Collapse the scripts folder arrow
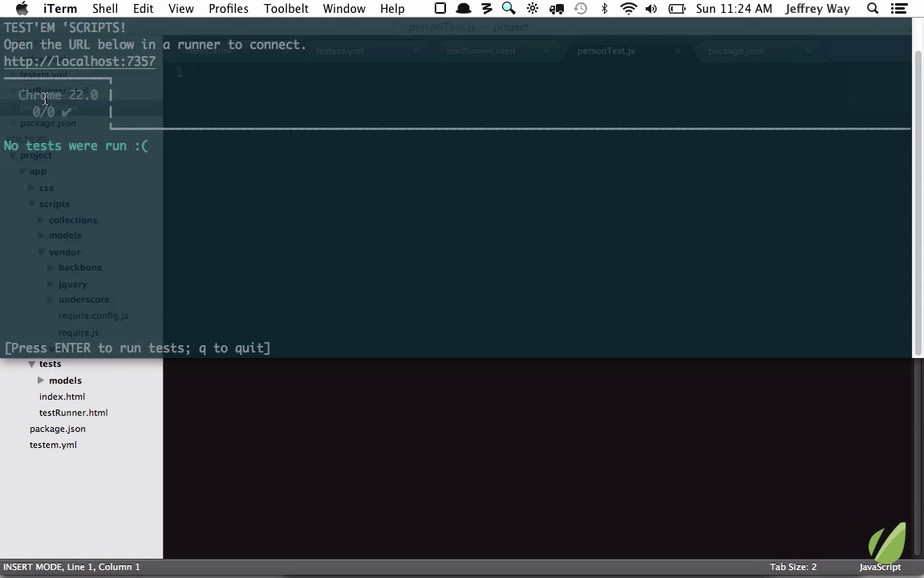 (x=32, y=203)
